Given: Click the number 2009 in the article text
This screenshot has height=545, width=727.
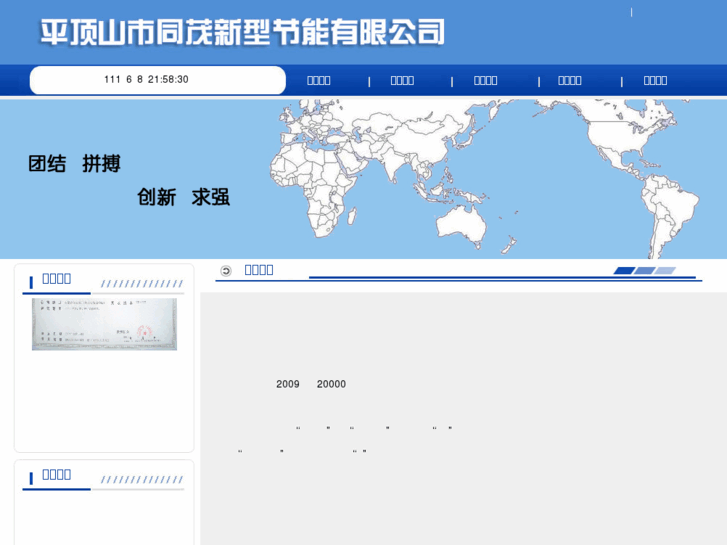Looking at the screenshot, I should coord(288,384).
